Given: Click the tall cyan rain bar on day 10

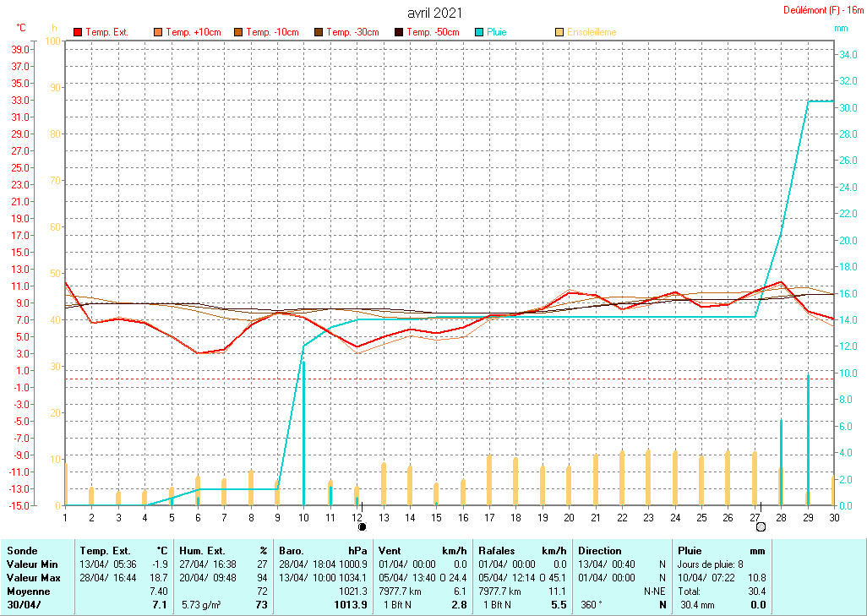Looking at the screenshot, I should (303, 433).
